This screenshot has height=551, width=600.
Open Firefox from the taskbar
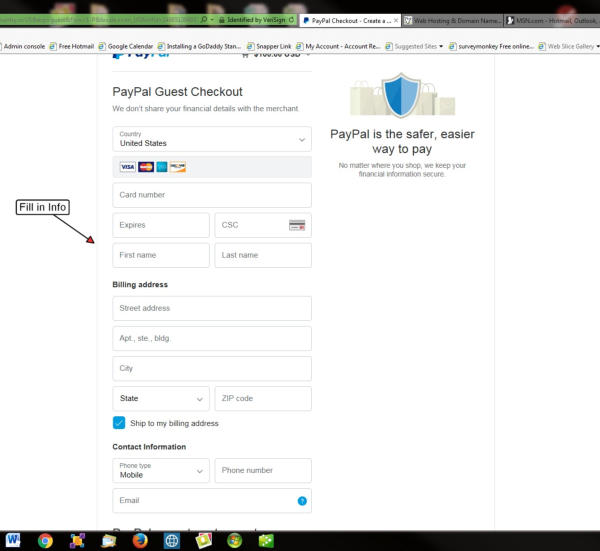coord(140,540)
